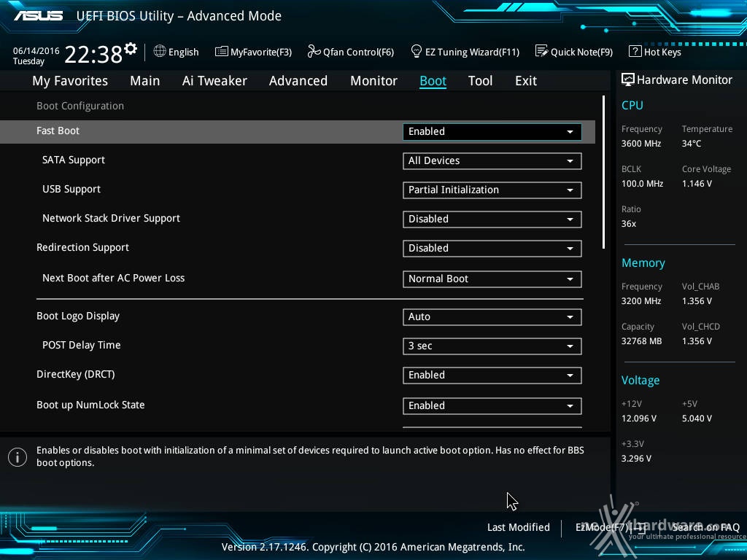Click the info icon beside the help text

pyautogui.click(x=18, y=457)
